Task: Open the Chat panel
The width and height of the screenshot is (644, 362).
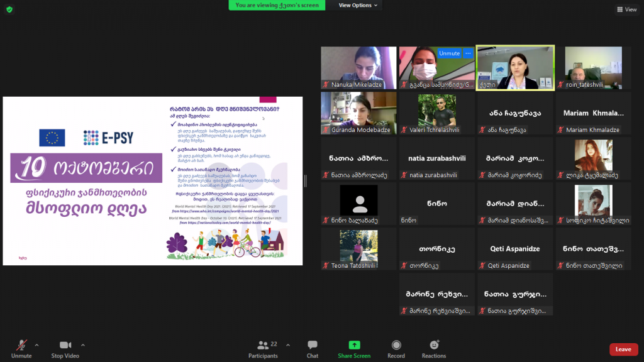Action: [313, 349]
